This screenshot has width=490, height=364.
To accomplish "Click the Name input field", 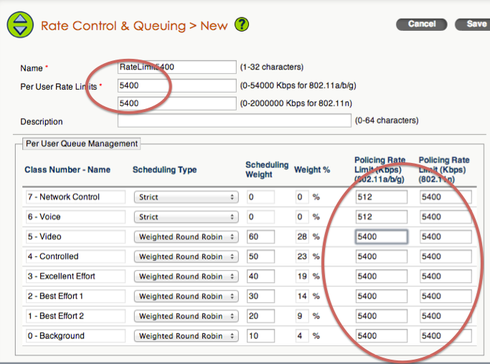I will coord(177,67).
